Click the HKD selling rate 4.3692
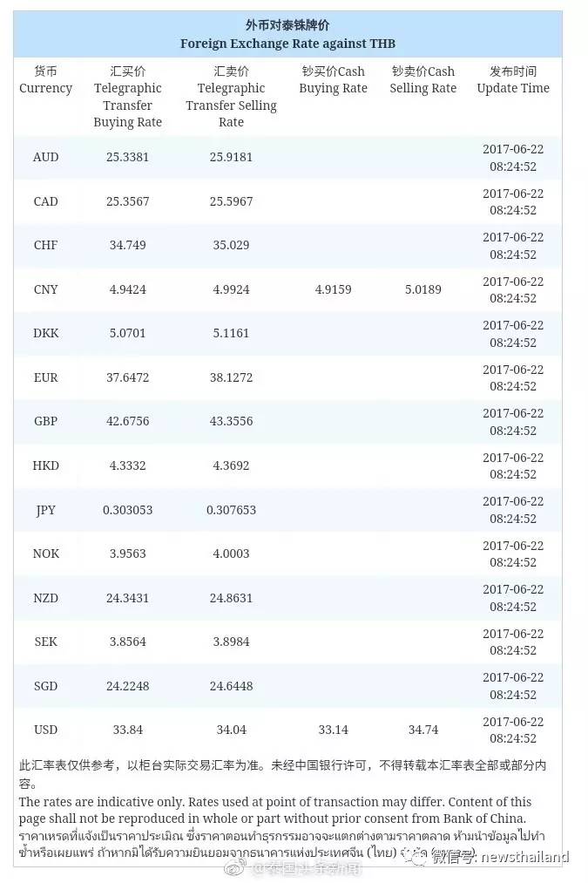 231,465
